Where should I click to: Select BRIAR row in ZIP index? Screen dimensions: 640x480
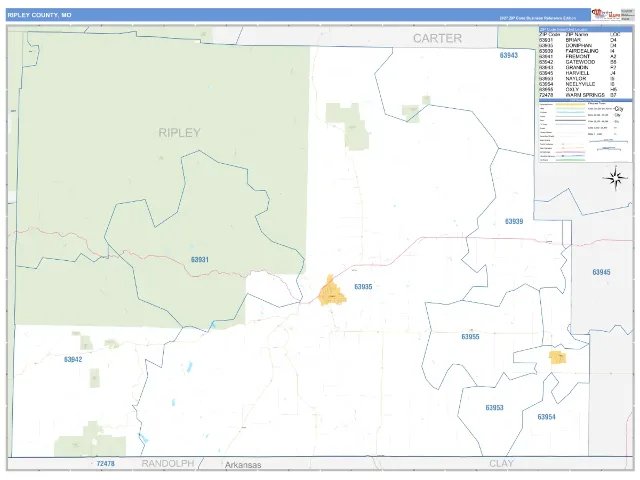[578, 40]
